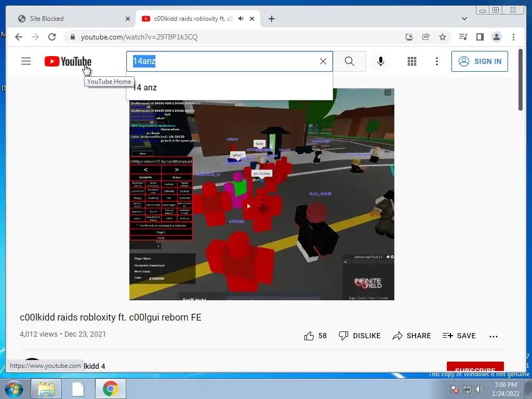Click the '4,012 views' text
This screenshot has height=399, width=532.
38,334
